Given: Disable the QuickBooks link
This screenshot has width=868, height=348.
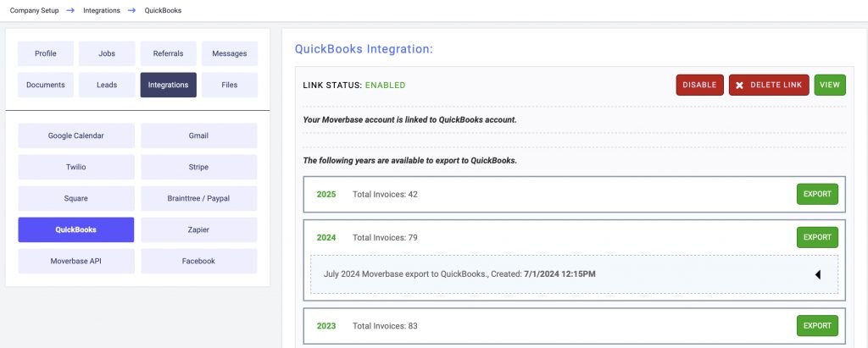Looking at the screenshot, I should [x=699, y=85].
